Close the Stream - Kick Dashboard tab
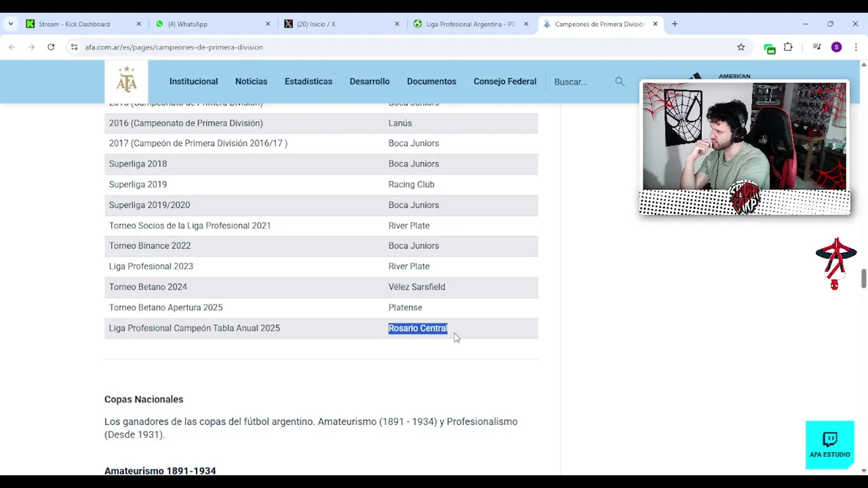Viewport: 868px width, 488px height. [138, 24]
